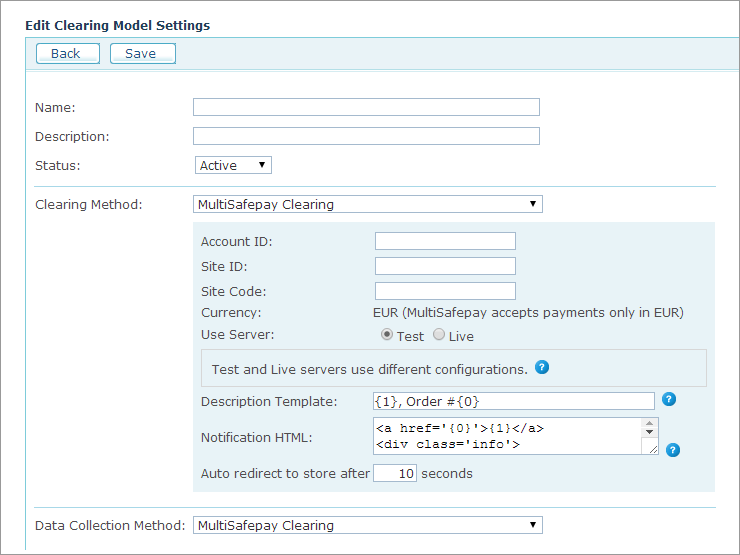Expand the Clearing Method dropdown
This screenshot has width=740, height=555.
click(x=367, y=204)
